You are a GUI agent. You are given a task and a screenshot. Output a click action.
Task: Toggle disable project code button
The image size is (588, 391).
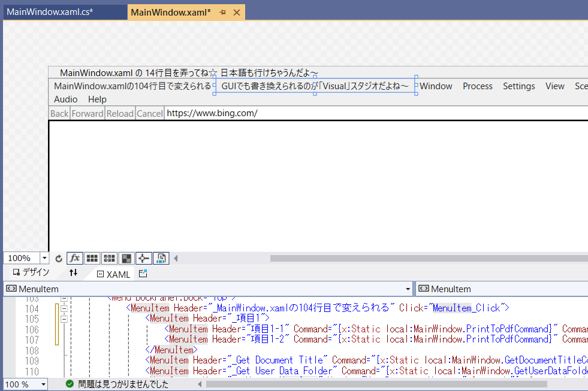coord(161,259)
